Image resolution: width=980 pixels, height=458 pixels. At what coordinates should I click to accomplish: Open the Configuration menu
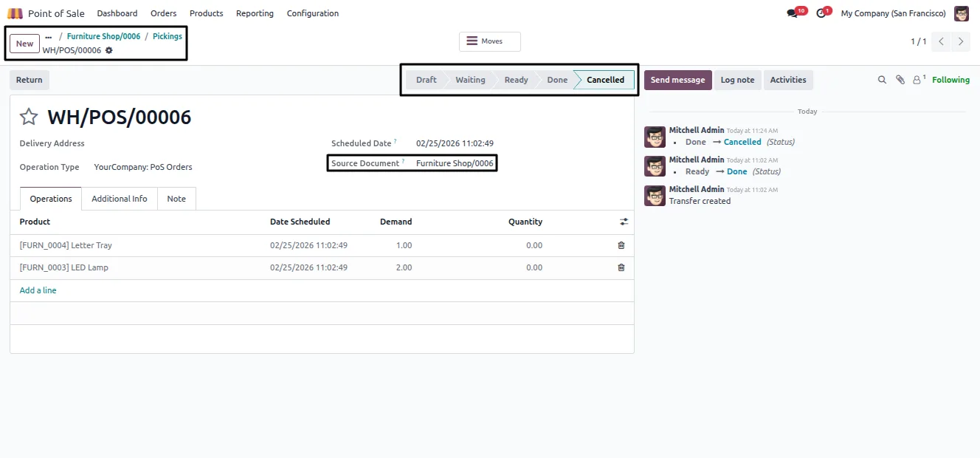coord(313,13)
